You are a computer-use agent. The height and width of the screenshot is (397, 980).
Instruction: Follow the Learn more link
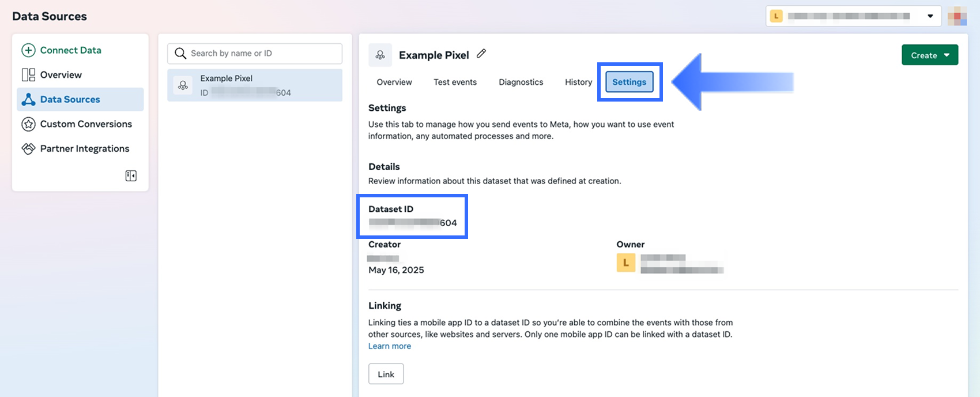click(390, 346)
